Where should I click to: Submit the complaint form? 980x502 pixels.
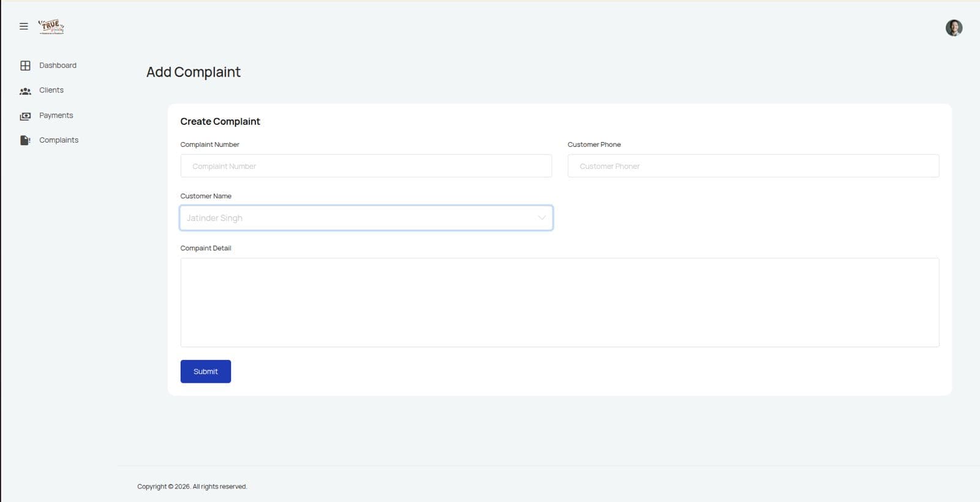pyautogui.click(x=206, y=372)
